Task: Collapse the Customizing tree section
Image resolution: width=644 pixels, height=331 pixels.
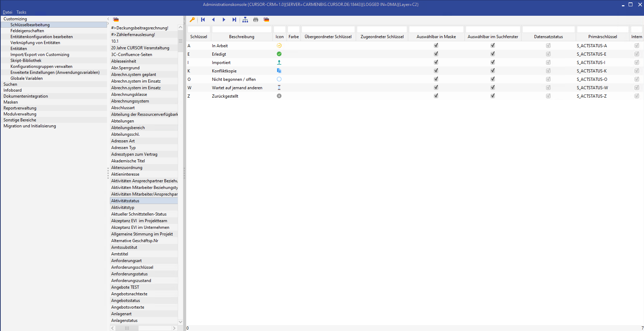Action: tap(15, 19)
